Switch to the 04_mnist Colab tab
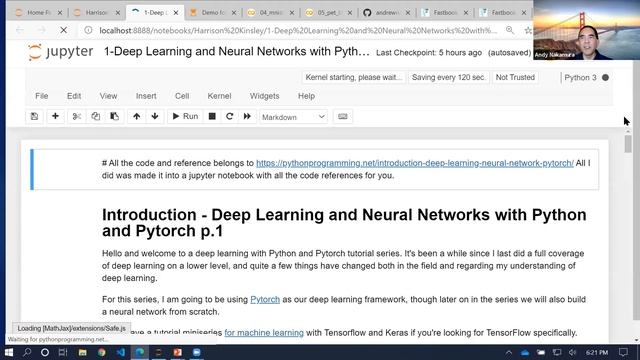 [x=271, y=13]
